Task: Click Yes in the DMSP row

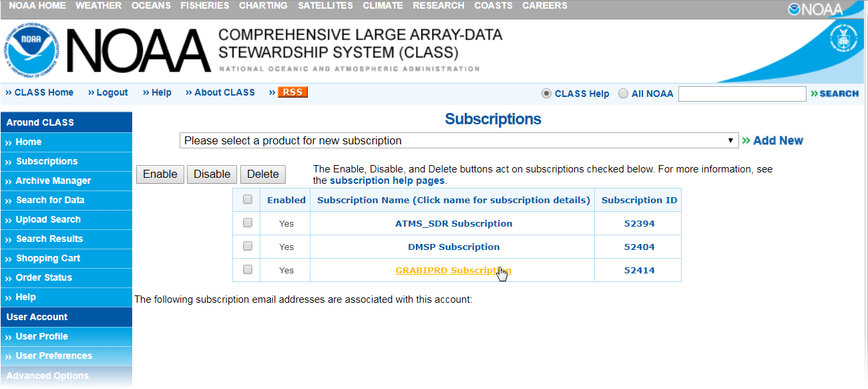Action: (286, 247)
